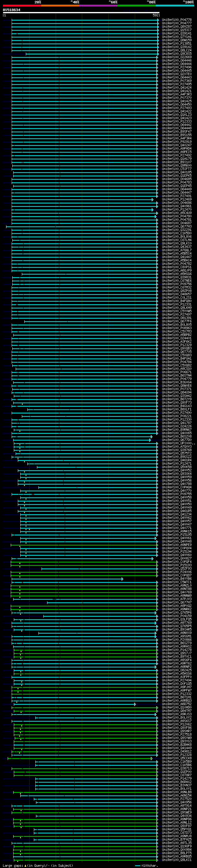Select the UniRef100_Q39768 label

pos(177,450)
